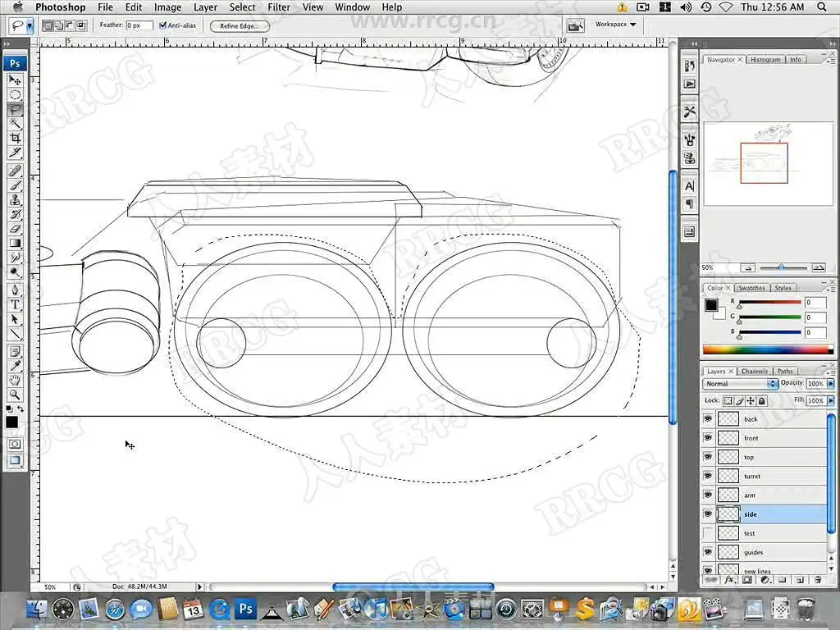Click the RGB color spectrum ramp

[x=764, y=349]
